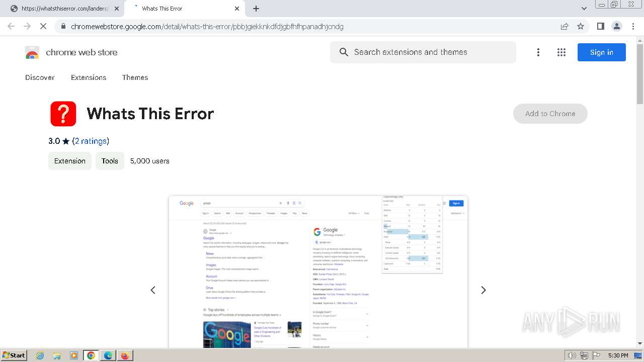This screenshot has width=644, height=362.
Task: Open the tab search dropdown
Action: (x=584, y=9)
